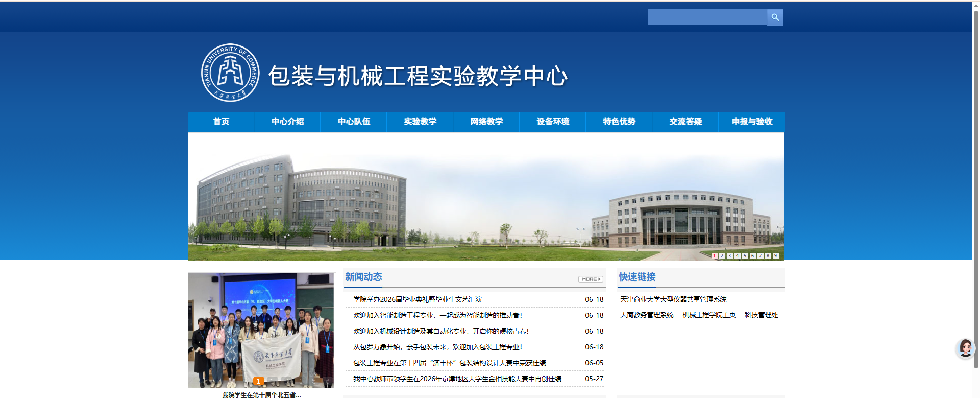Open the 申报与验收 menu

pos(752,122)
